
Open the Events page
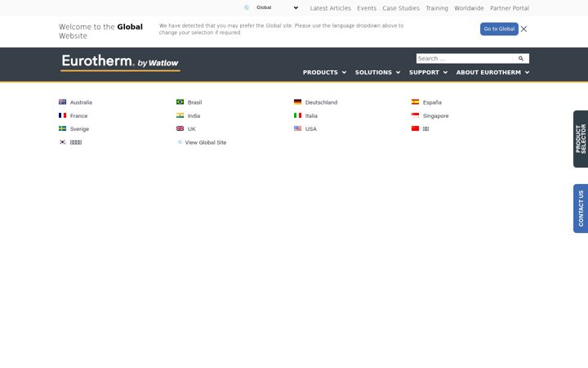(367, 8)
